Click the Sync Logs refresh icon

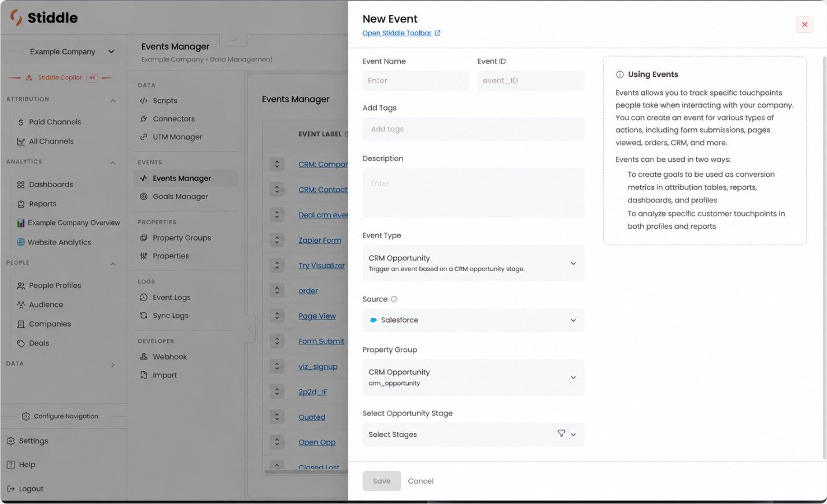coord(143,316)
